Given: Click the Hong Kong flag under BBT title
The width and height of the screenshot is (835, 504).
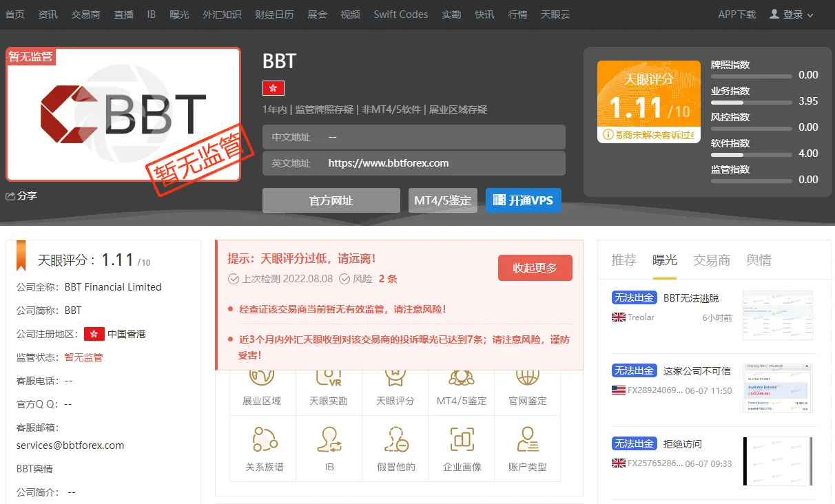Looking at the screenshot, I should pyautogui.click(x=274, y=88).
